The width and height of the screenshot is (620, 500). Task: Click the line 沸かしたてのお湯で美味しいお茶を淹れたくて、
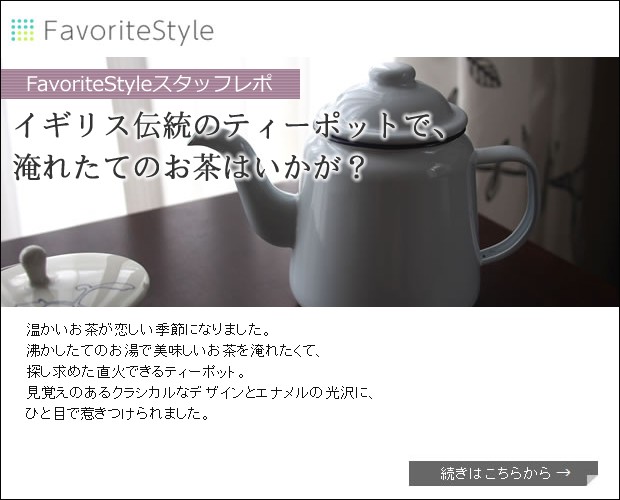(x=173, y=351)
